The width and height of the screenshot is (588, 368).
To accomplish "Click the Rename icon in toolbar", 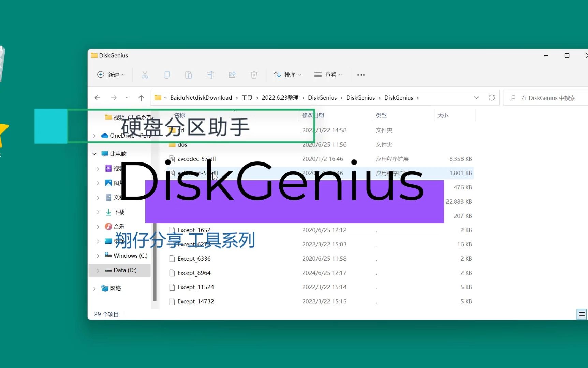I will click(210, 75).
